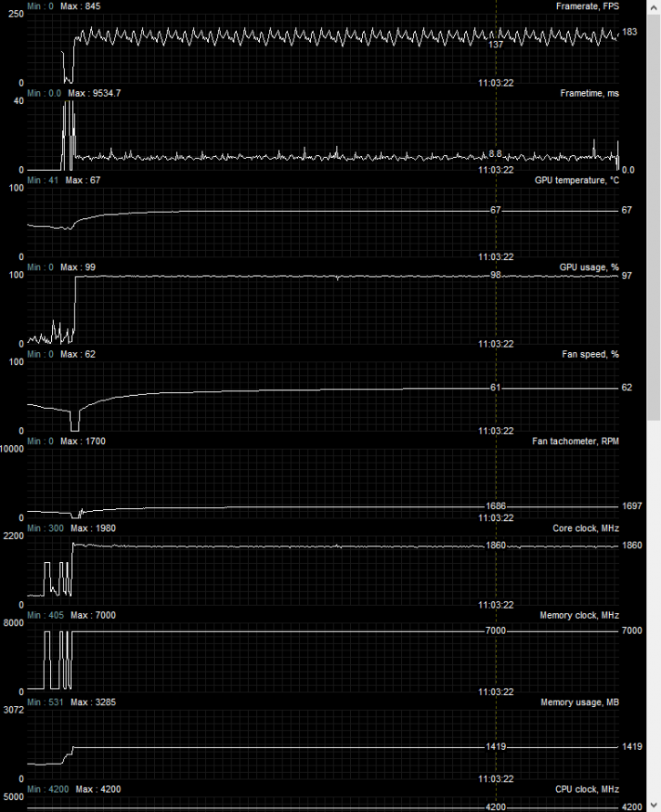Click the Min : 4200 CPU clock value
Screen dimensions: 661x812
click(48, 789)
